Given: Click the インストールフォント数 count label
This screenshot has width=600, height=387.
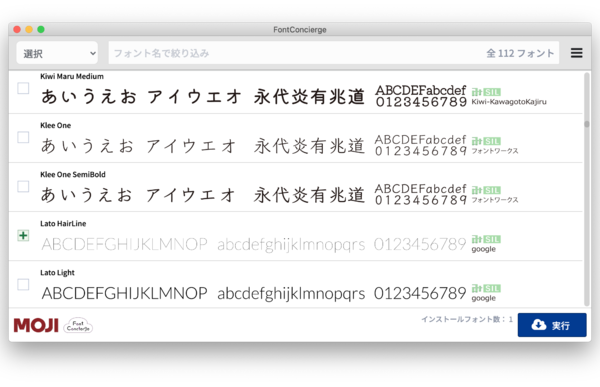Looking at the screenshot, I should (467, 319).
